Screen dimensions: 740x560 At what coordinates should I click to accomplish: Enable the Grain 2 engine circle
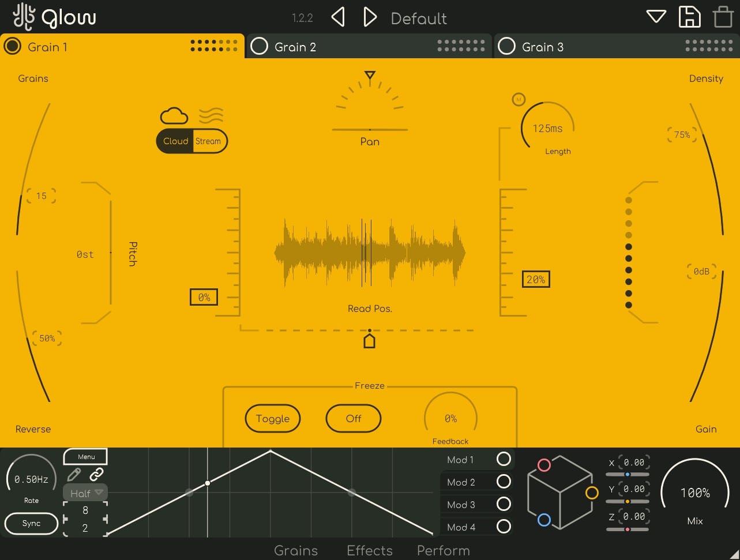click(x=260, y=46)
